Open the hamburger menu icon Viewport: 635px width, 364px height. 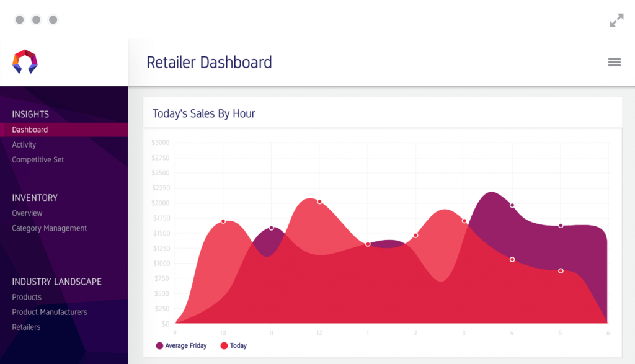[x=614, y=62]
